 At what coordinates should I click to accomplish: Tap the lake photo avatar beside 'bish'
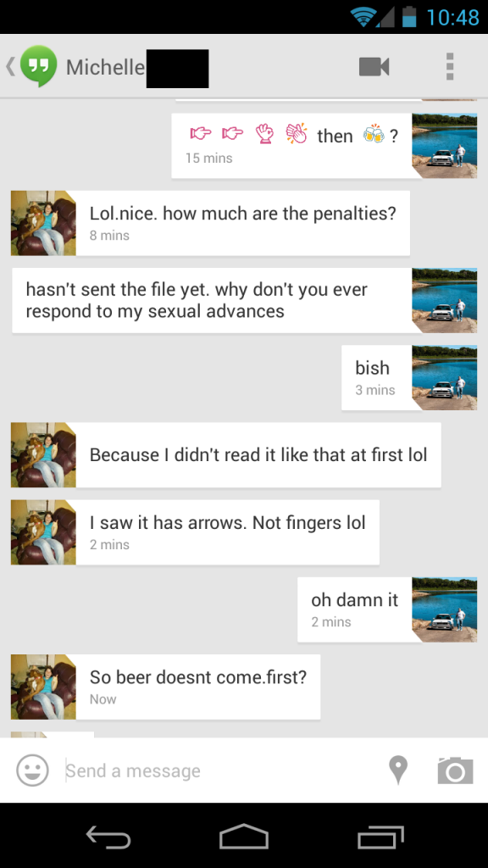point(444,377)
